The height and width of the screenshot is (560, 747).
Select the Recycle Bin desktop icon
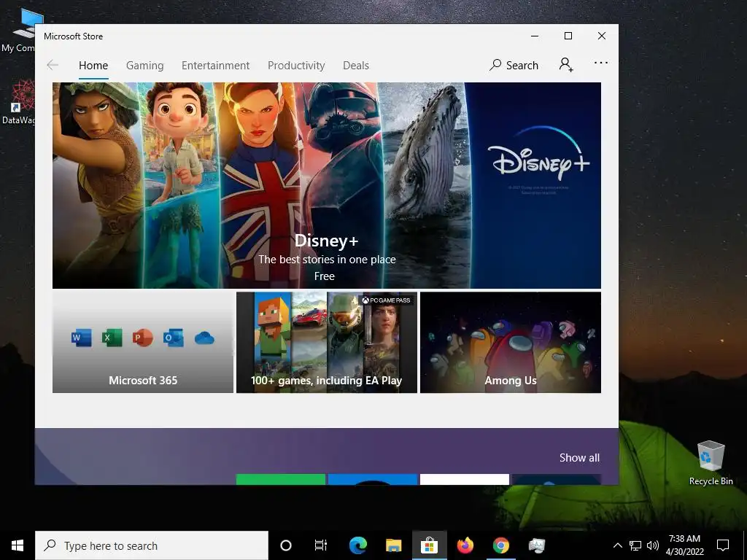tap(711, 463)
